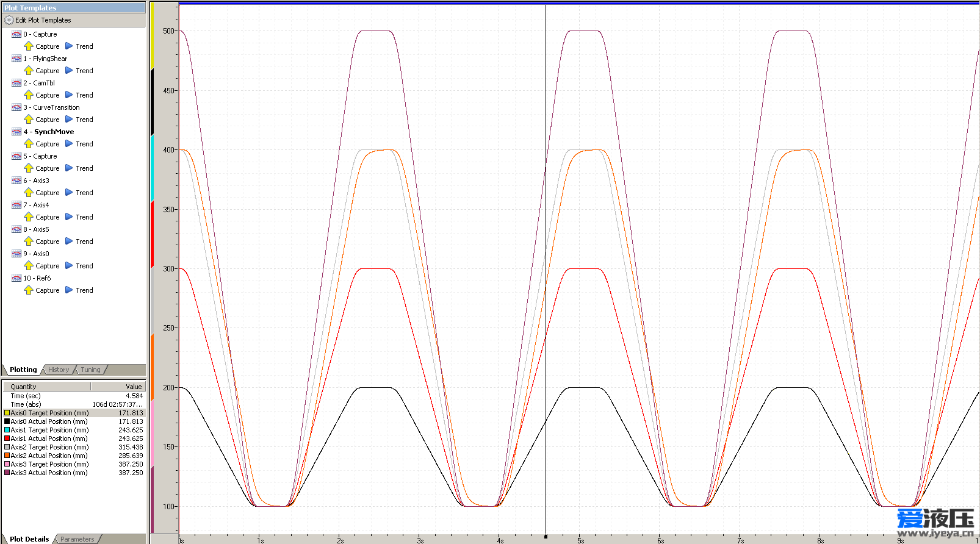Click Trend play icon under 5 - Capture
Image resolution: width=980 pixels, height=544 pixels.
(69, 168)
